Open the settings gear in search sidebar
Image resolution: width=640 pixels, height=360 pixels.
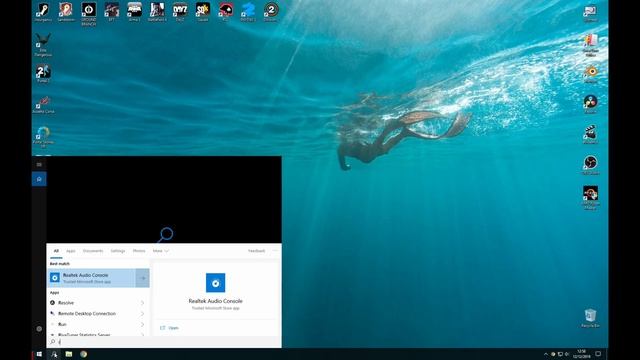coord(39,329)
